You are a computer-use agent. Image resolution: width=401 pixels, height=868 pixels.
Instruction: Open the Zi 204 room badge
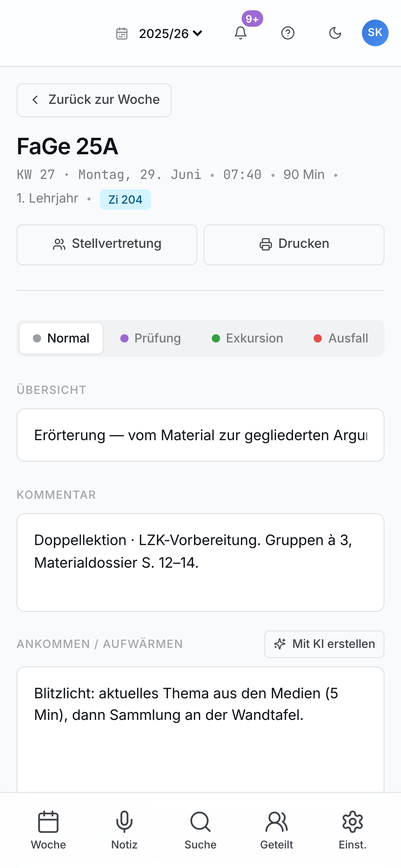click(125, 200)
